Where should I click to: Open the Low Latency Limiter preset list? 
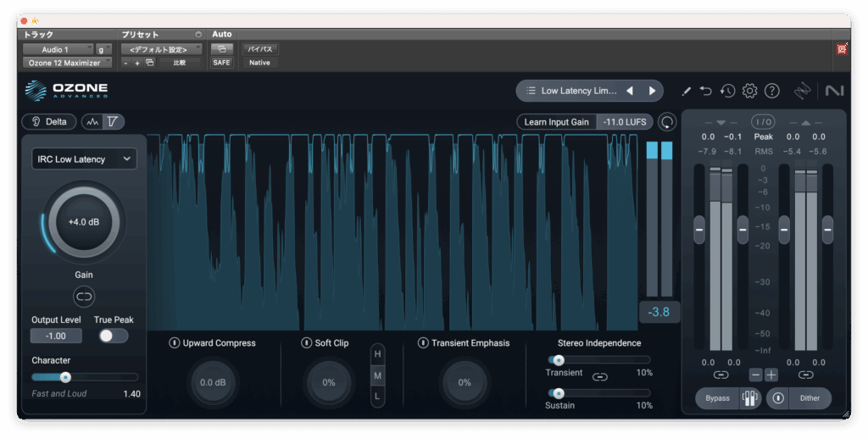[570, 91]
